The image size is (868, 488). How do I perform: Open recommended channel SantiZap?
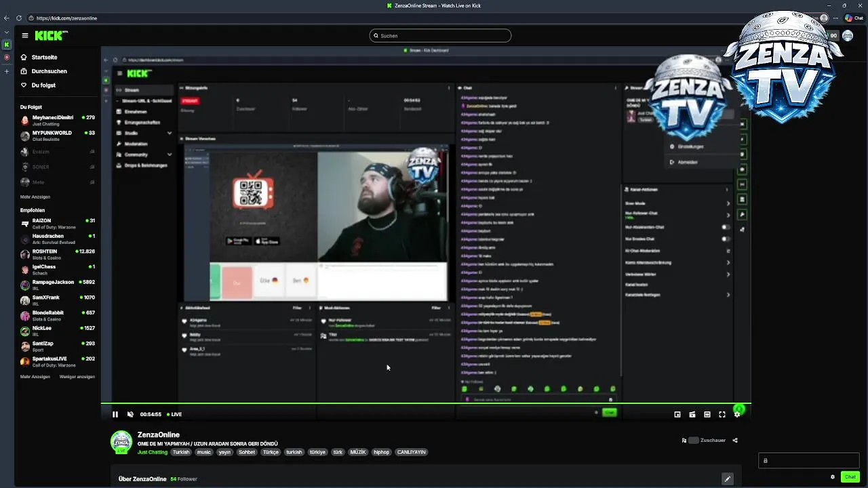pos(58,346)
